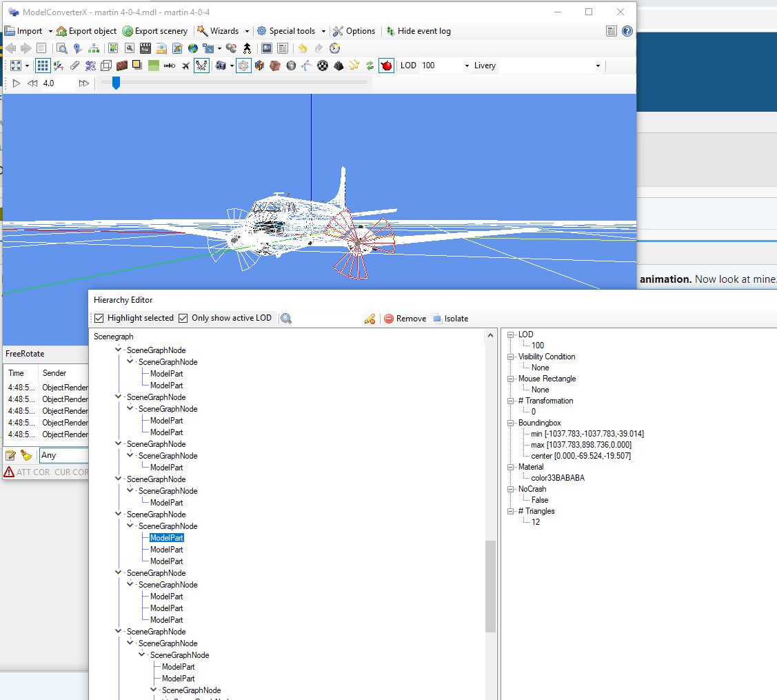
Task: Click the paperclip attach icon
Action: pos(74,66)
